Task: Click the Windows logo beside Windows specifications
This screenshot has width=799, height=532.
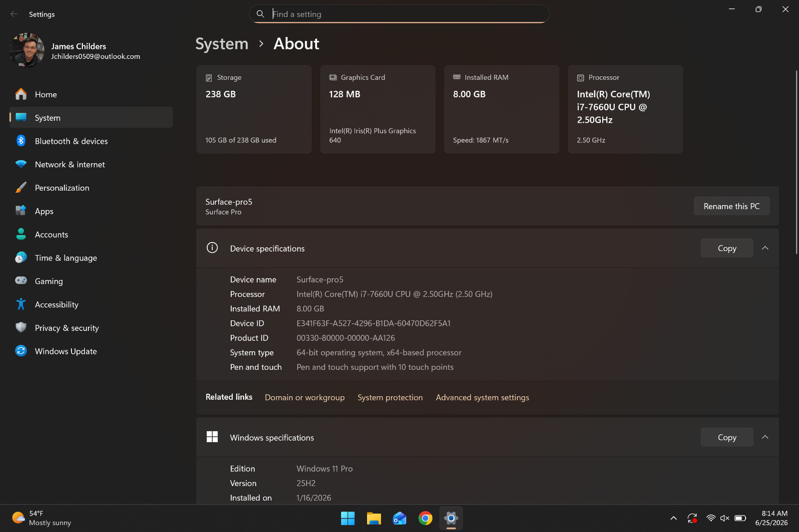Action: point(212,437)
